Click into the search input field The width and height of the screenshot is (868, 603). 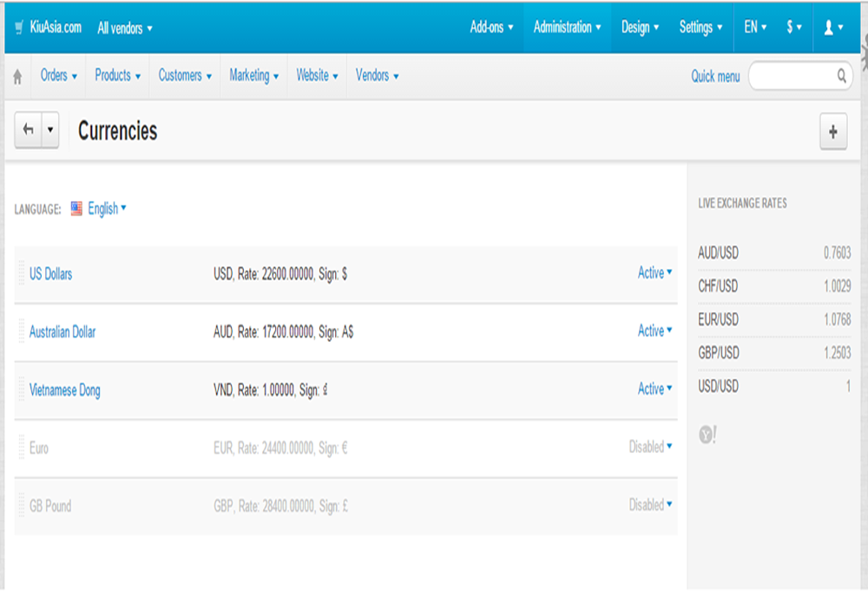pyautogui.click(x=792, y=75)
